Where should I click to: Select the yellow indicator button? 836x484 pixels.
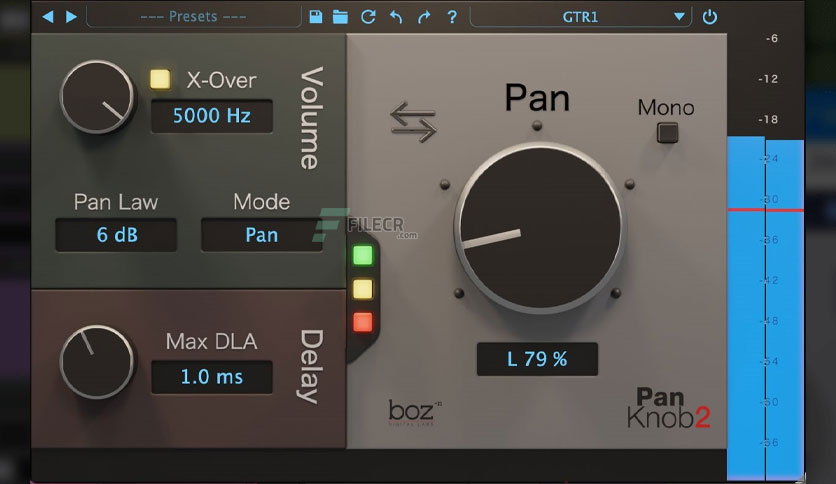(x=363, y=289)
